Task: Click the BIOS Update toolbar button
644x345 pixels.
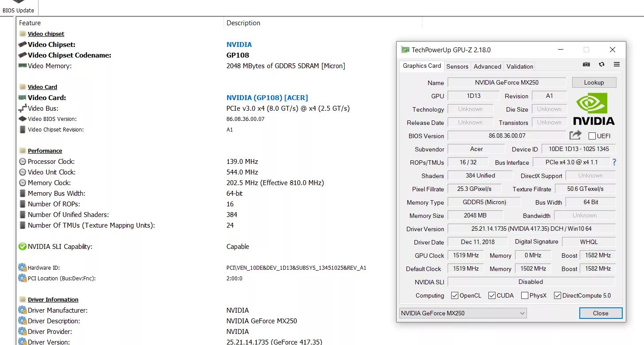Action: (x=18, y=8)
